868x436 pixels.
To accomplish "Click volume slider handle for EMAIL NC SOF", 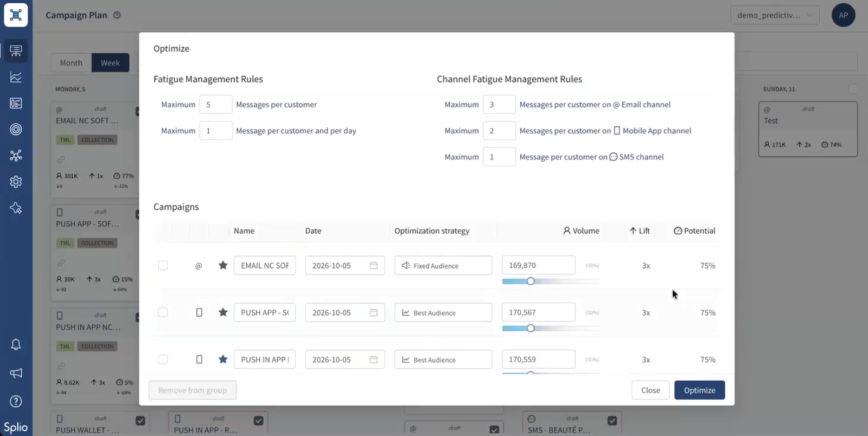I will 531,281.
